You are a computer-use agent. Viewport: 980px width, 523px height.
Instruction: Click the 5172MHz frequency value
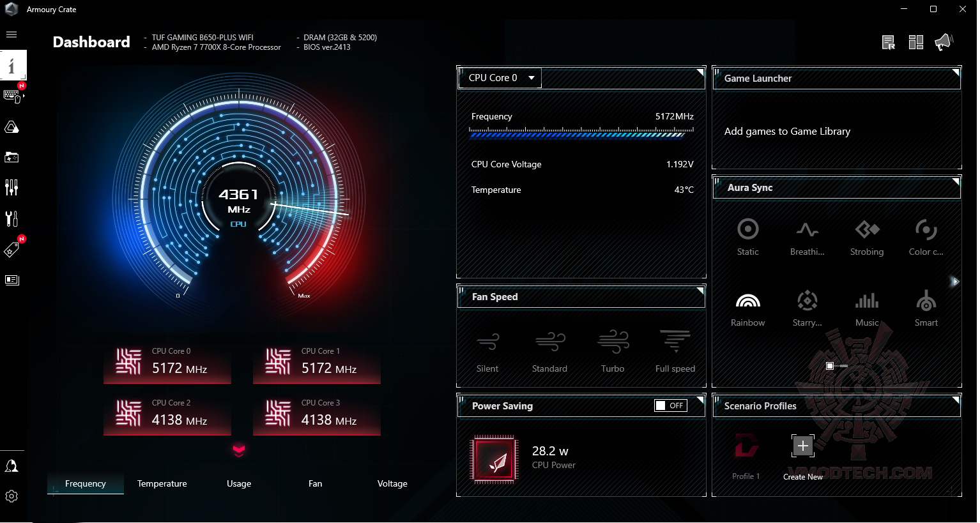tap(675, 116)
